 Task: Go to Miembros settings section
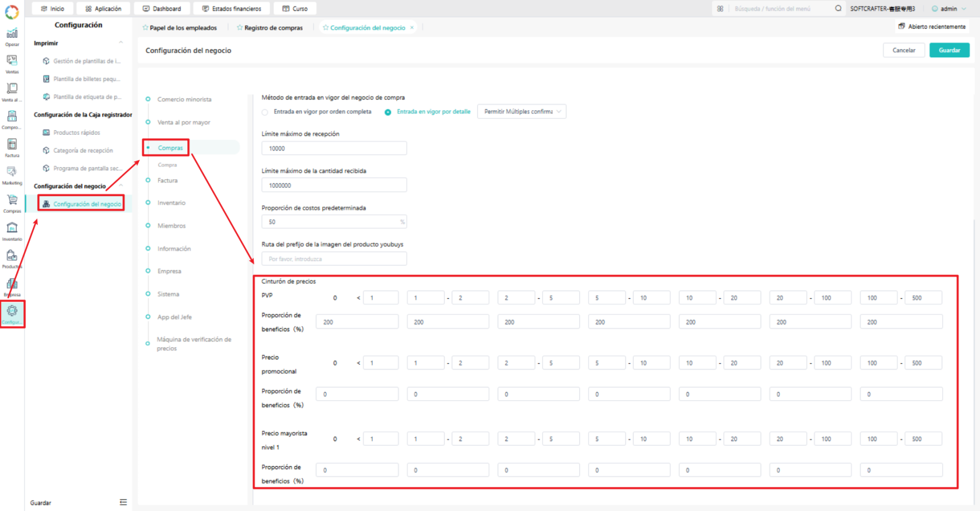(171, 226)
